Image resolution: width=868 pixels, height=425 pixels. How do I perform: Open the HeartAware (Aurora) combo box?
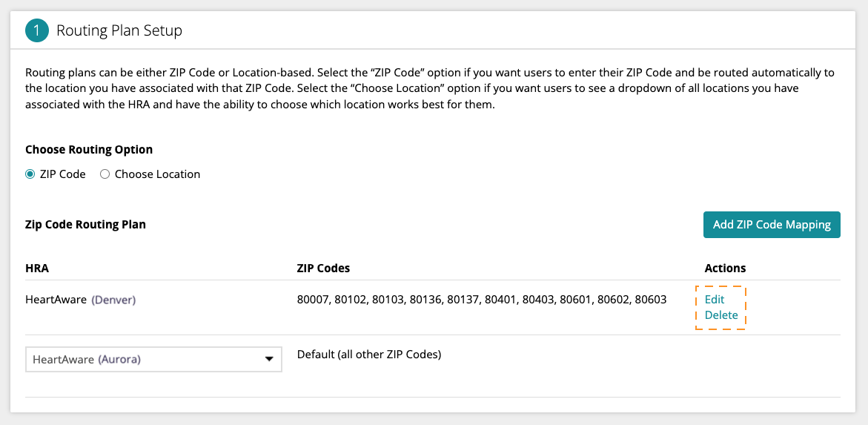(154, 359)
